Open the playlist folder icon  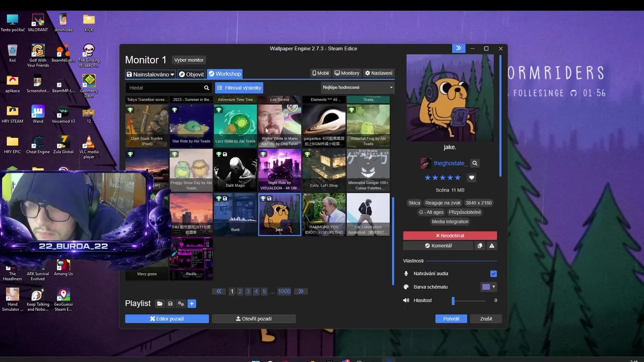(159, 304)
